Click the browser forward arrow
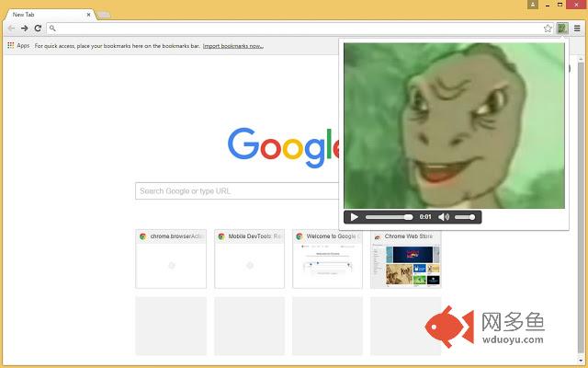This screenshot has height=368, width=588. click(25, 29)
